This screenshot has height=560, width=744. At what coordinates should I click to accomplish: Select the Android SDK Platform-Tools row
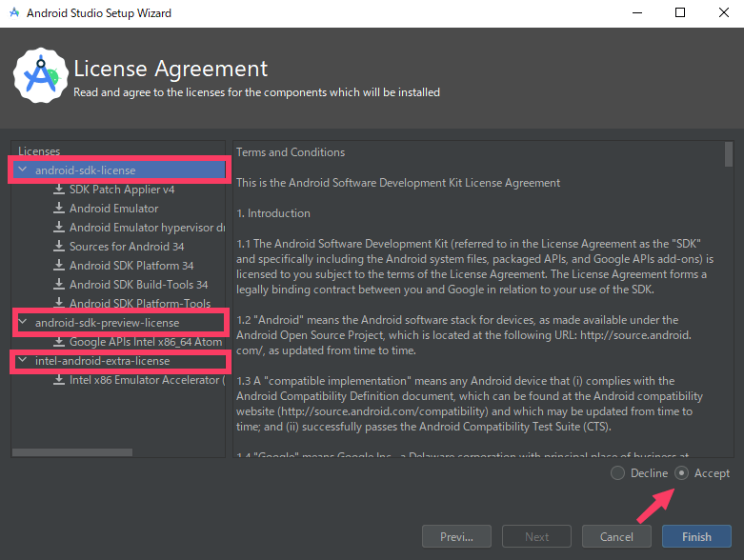119,303
